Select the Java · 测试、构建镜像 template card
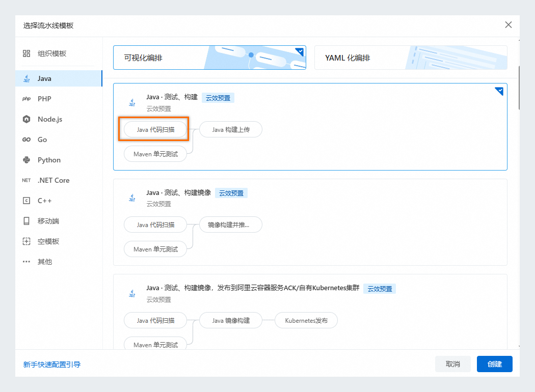This screenshot has width=535, height=392. [x=310, y=222]
